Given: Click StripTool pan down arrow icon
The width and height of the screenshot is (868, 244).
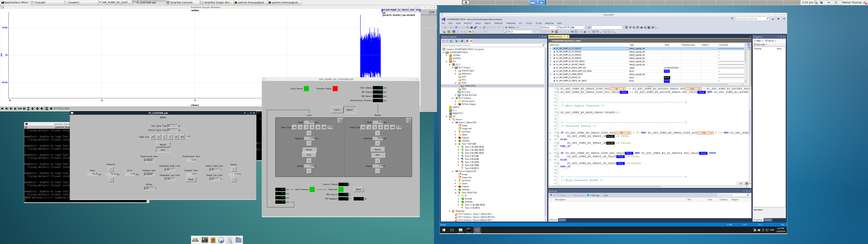Looking at the screenshot, I should point(15,108).
